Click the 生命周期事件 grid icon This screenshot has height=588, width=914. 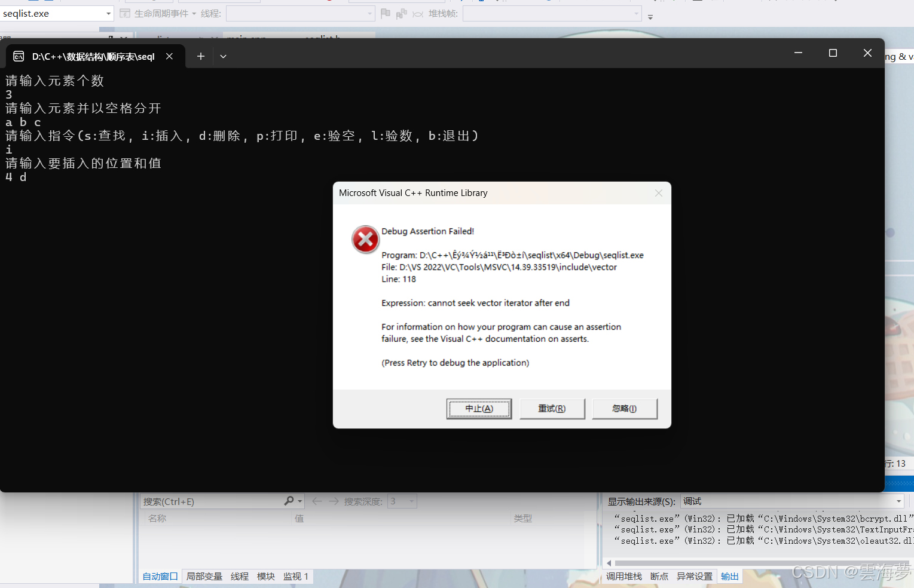tap(125, 13)
